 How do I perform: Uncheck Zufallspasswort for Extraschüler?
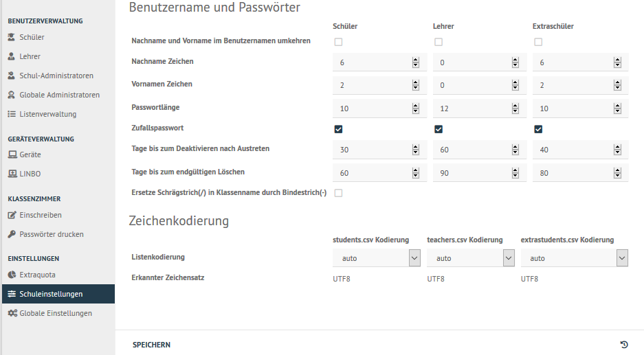click(538, 129)
